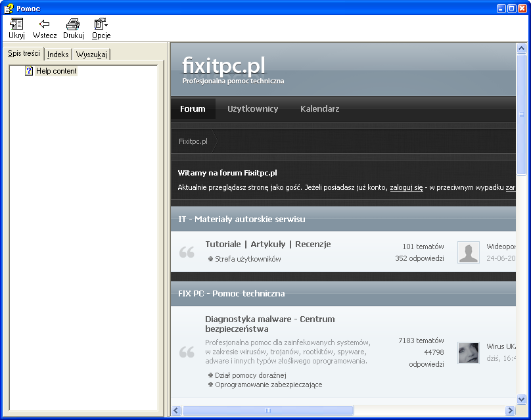The width and height of the screenshot is (531, 420).
Task: Click the vertical scrollbar thumb
Action: 522,114
